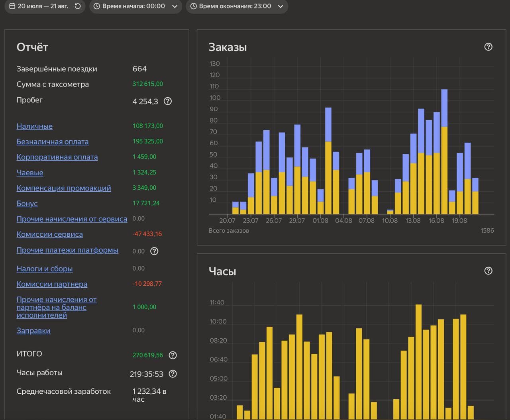Select the cashless amount 195 325,00
The height and width of the screenshot is (420, 510).
coord(148,141)
